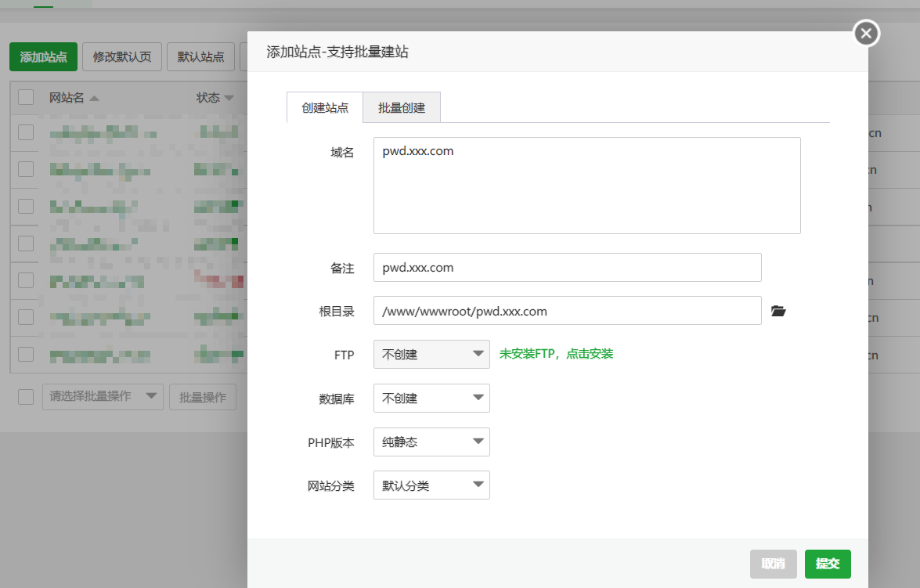Check the fifth website row checkbox
920x588 pixels.
(x=26, y=280)
